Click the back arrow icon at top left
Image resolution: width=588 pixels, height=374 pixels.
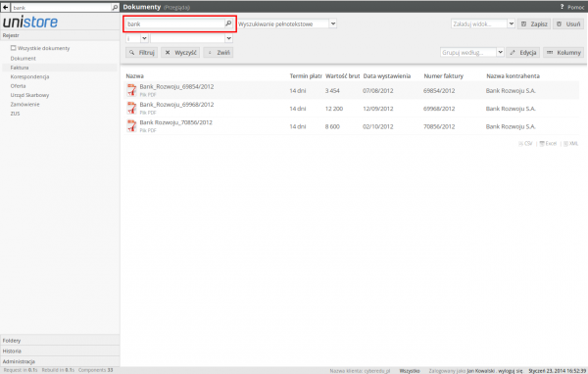click(x=5, y=7)
